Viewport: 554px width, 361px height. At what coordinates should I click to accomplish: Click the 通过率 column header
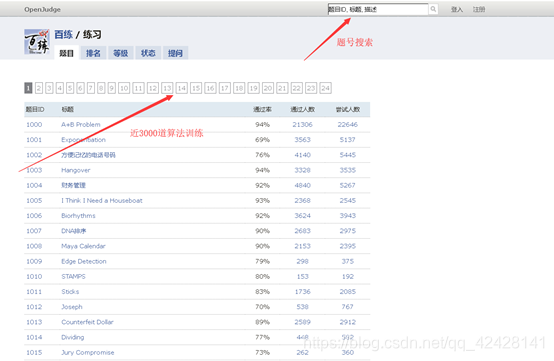(263, 110)
